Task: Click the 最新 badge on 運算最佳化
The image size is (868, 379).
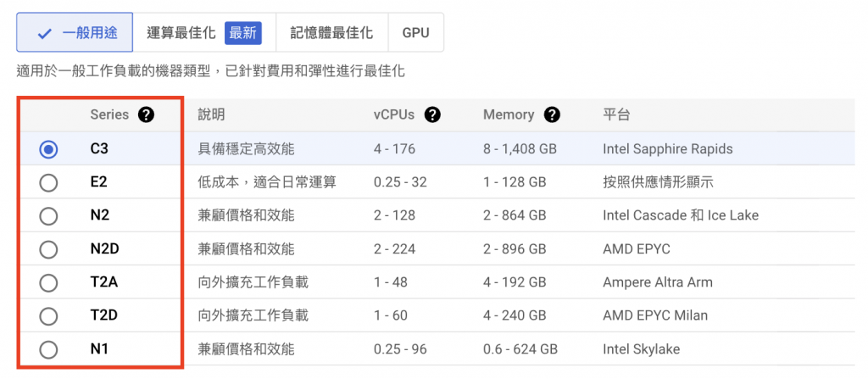Action: click(243, 33)
